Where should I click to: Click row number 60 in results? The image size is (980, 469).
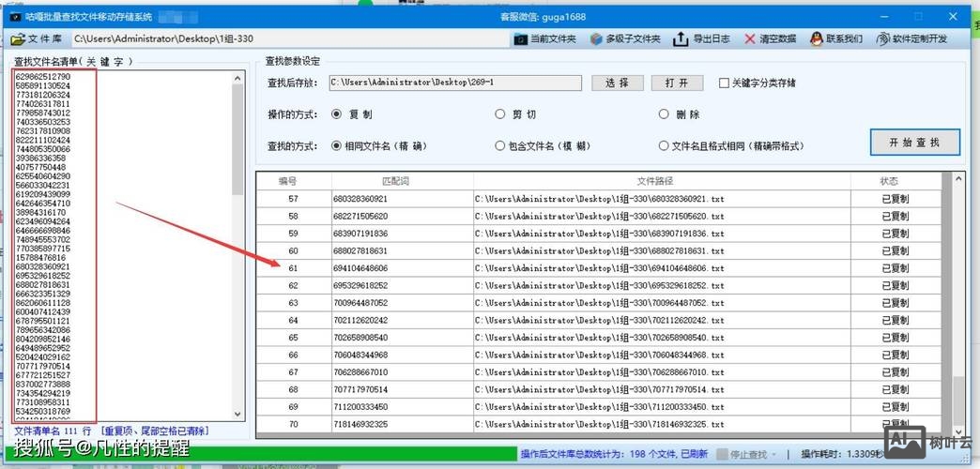point(293,251)
